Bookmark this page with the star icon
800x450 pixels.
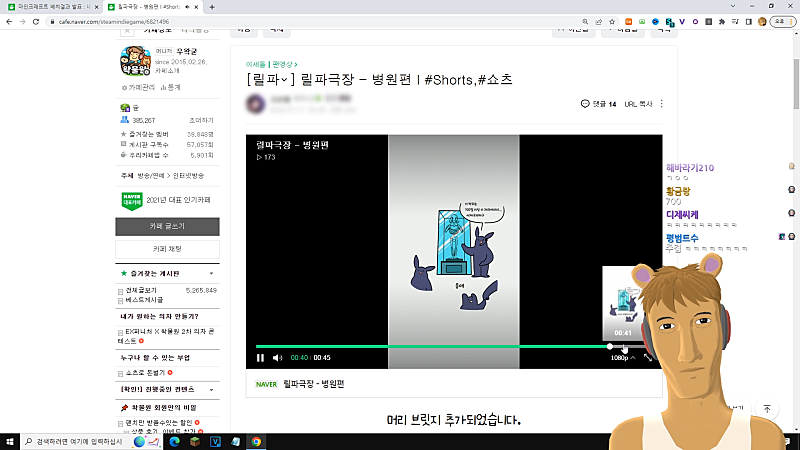tap(612, 21)
